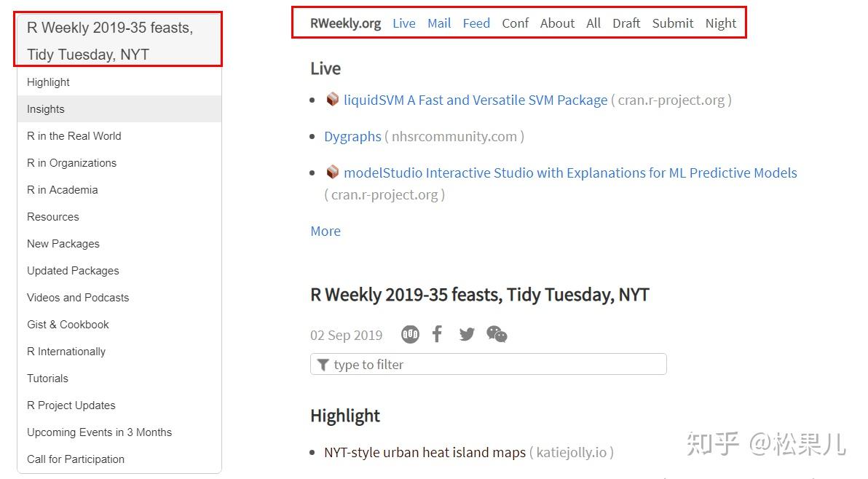Viewport: 868px width, 479px height.
Task: Click the round podcast icon beside the date
Action: pos(410,334)
